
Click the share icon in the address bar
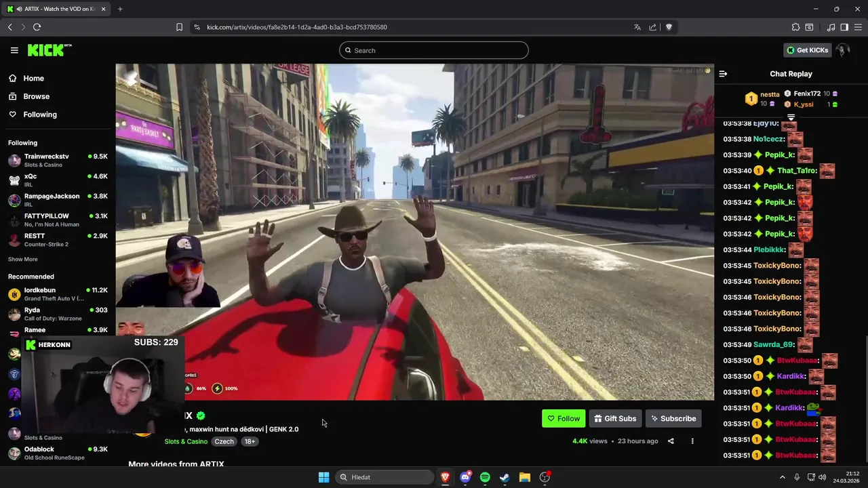click(652, 27)
